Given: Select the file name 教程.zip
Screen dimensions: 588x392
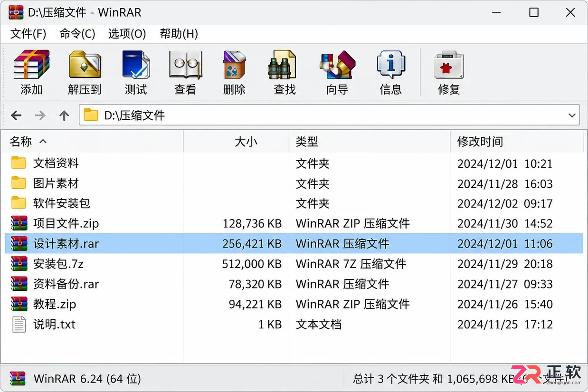Looking at the screenshot, I should 55,304.
